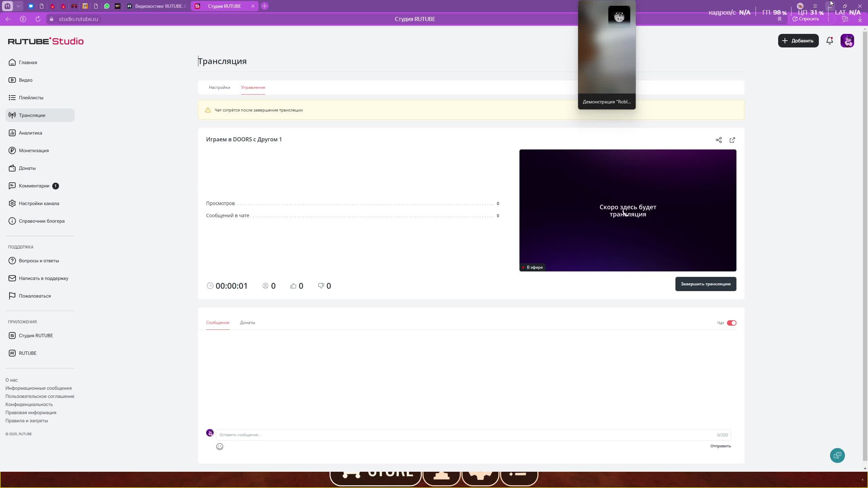Screen dimensions: 868x488
Task: Expand the browser tab groups chevron
Action: click(x=19, y=6)
